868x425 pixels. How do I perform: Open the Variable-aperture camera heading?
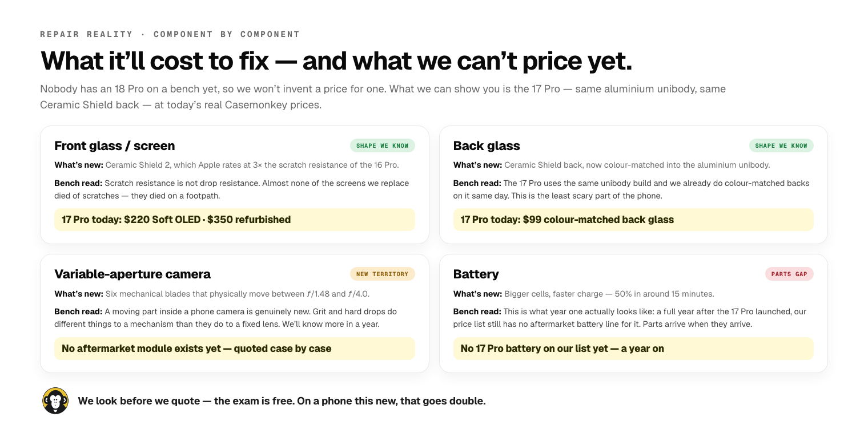[132, 274]
